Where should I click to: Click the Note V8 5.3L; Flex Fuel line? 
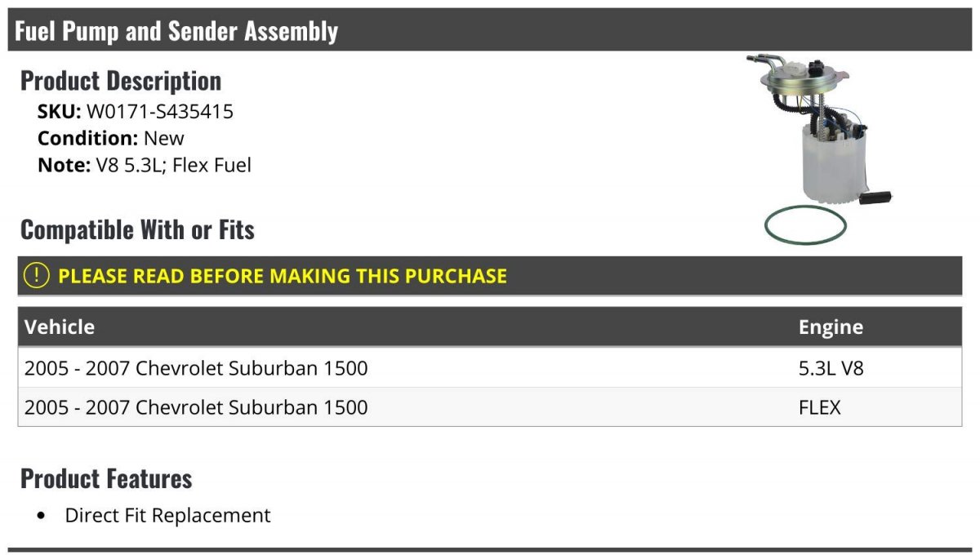pyautogui.click(x=145, y=165)
